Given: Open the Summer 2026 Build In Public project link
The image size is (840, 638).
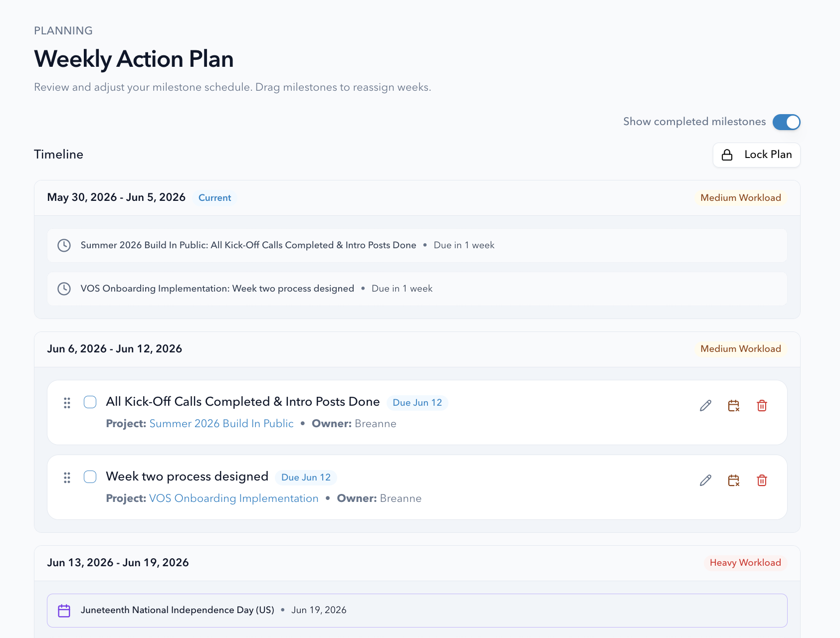Looking at the screenshot, I should click(221, 424).
